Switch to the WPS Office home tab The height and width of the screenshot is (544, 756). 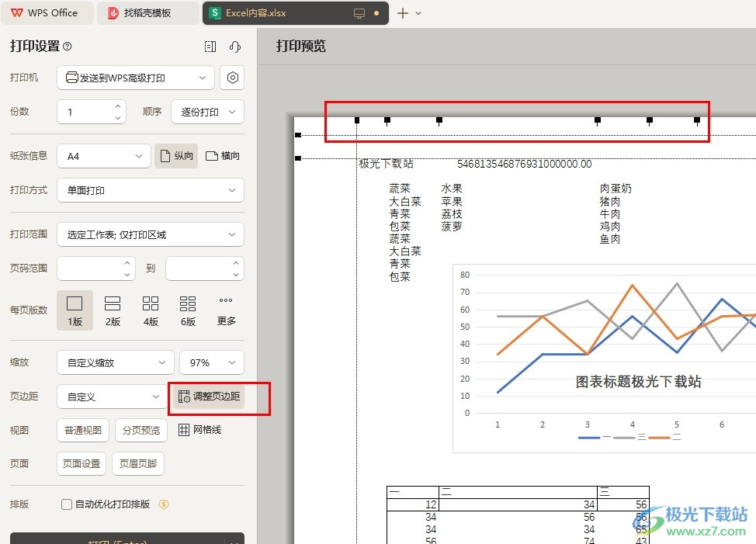(45, 13)
